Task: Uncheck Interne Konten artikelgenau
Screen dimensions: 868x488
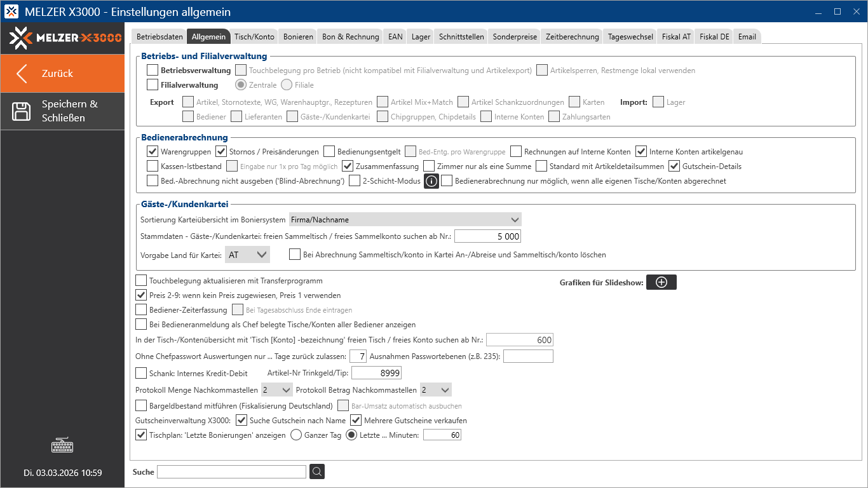Action: (x=641, y=151)
